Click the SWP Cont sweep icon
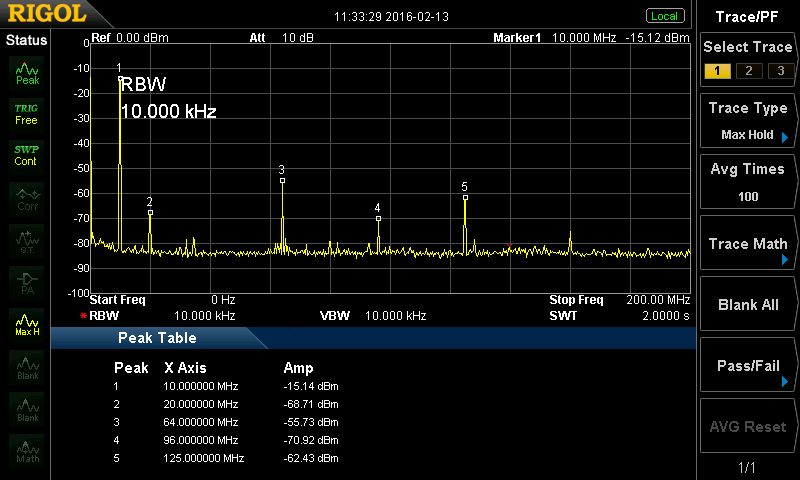Viewport: 800px width, 480px height. (27, 155)
